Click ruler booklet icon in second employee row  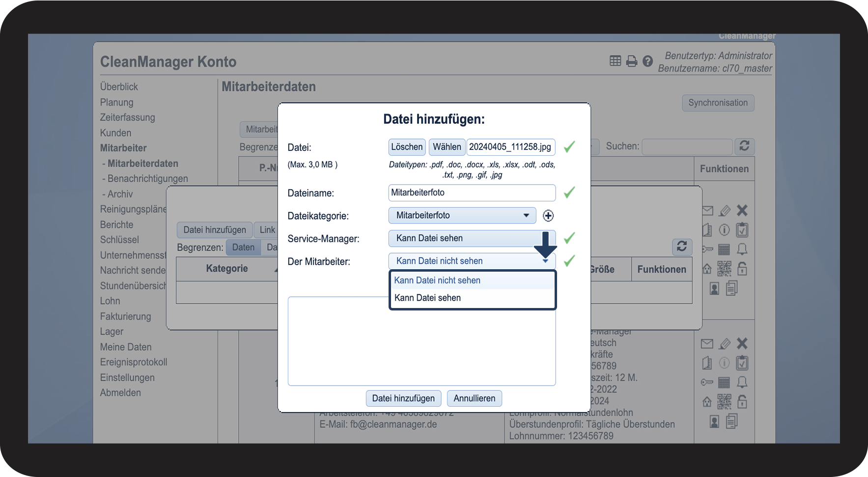click(707, 363)
